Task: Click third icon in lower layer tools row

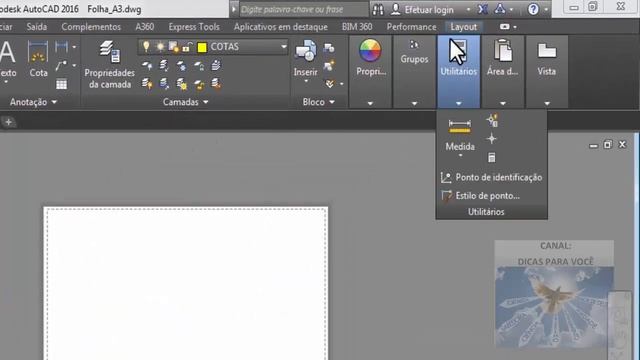Action: [x=181, y=84]
